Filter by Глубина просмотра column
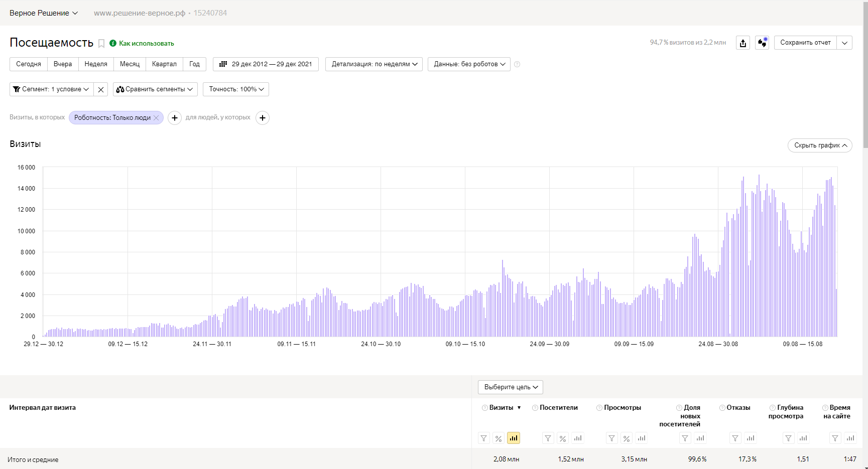868x469 pixels. coord(789,438)
